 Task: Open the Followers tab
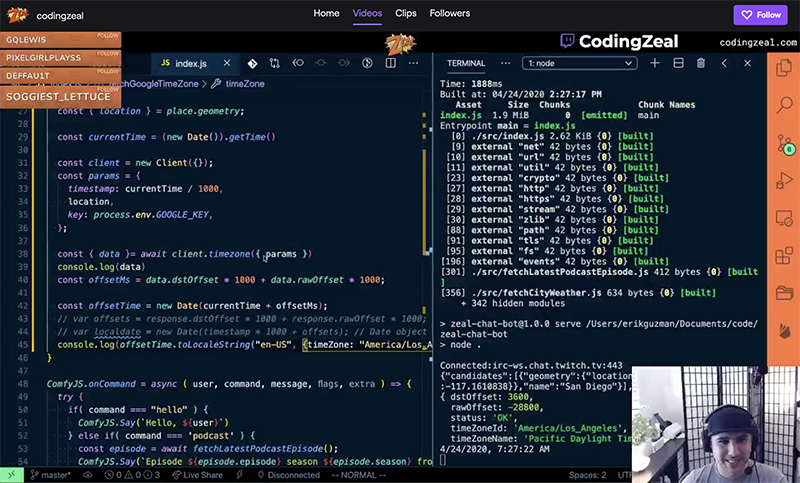pos(449,13)
